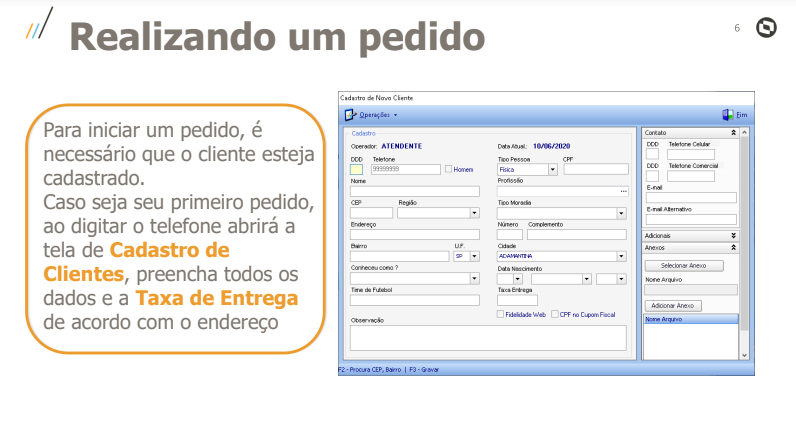Click the Cadastro de Novo Cliente title
This screenshot has width=796, height=445.
(x=376, y=98)
